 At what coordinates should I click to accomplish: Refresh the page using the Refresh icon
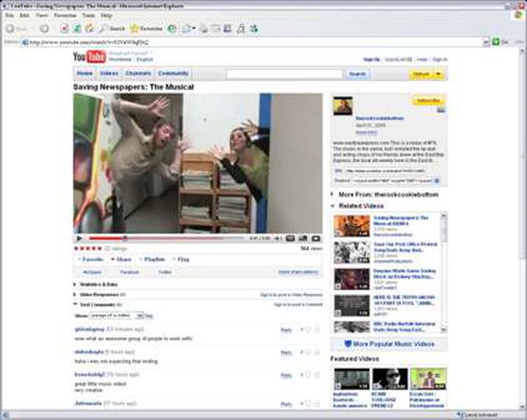point(77,29)
